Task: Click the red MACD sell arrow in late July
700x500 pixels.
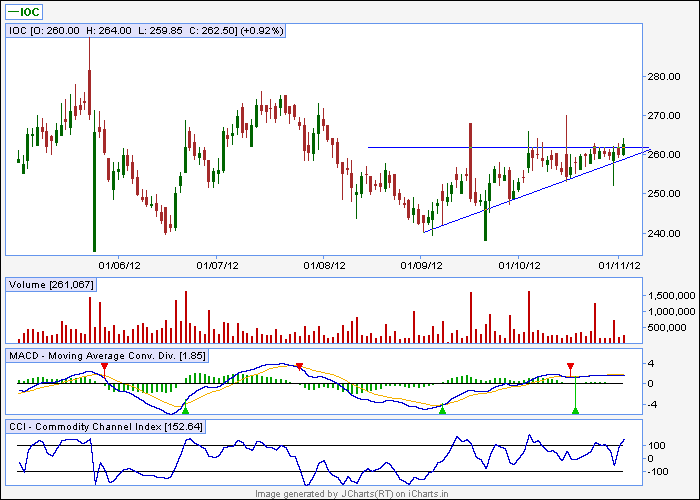Action: (x=299, y=367)
